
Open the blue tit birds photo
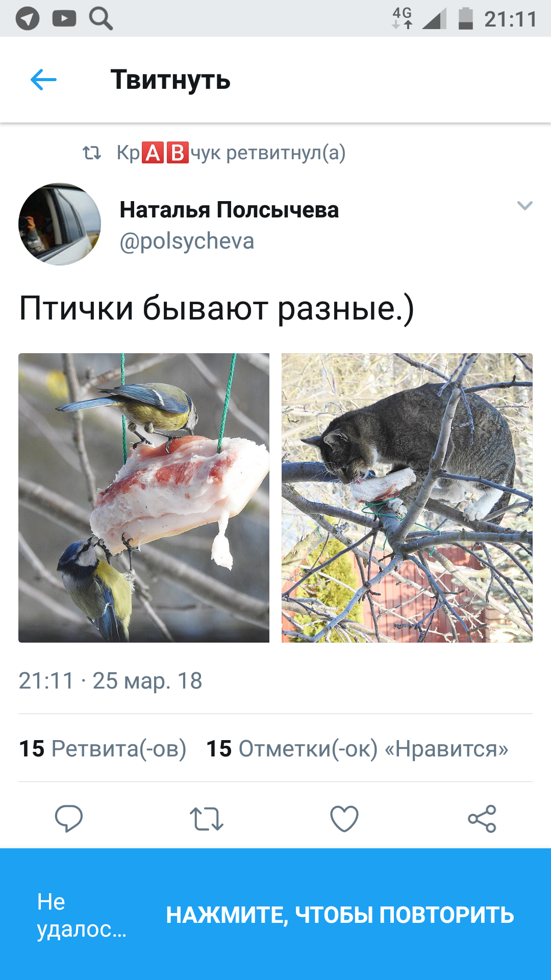point(144,498)
